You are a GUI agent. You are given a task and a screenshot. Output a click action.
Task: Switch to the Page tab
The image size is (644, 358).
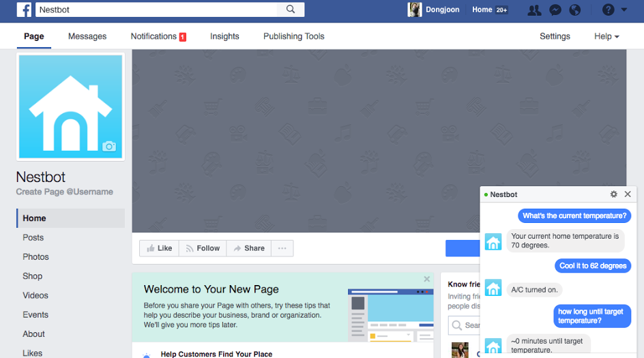33,36
